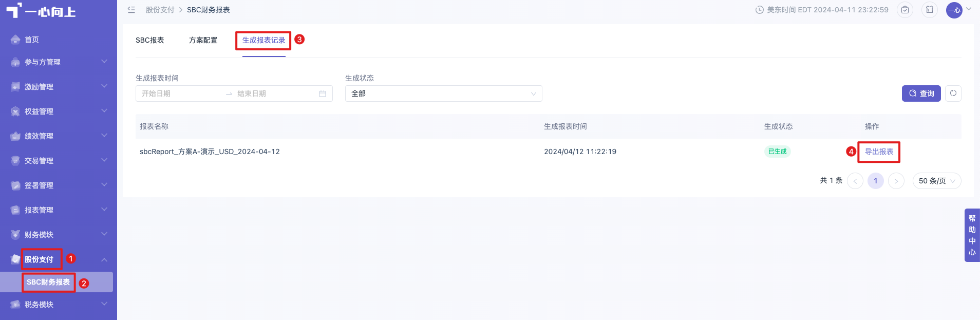980x320 pixels.
Task: Expand the 参与方管理 sidebar menu
Action: pos(59,62)
